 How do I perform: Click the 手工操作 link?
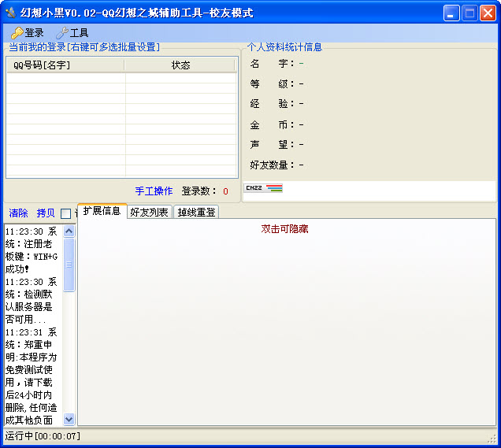(154, 191)
